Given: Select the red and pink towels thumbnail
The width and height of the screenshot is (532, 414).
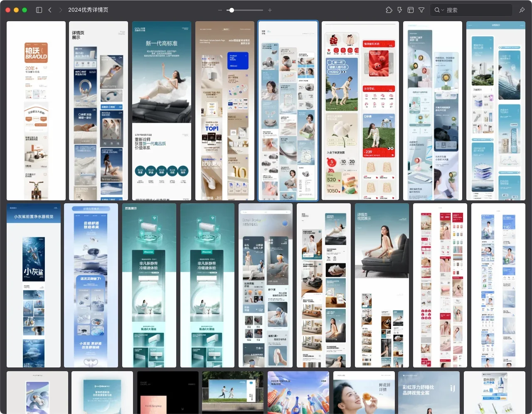Looking at the screenshot, I should click(440, 286).
